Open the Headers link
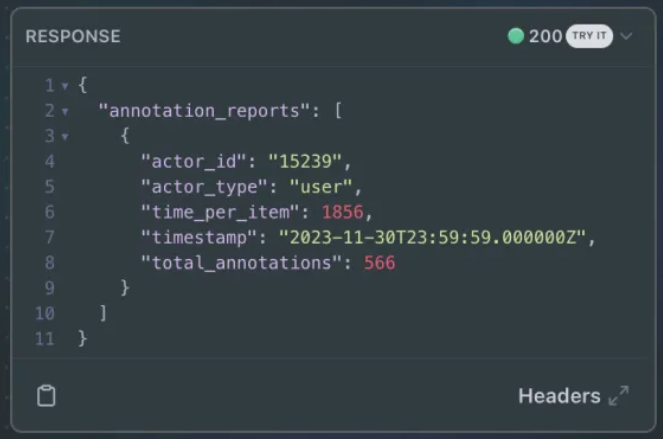Viewport: 663px width, 439px height. coord(559,396)
